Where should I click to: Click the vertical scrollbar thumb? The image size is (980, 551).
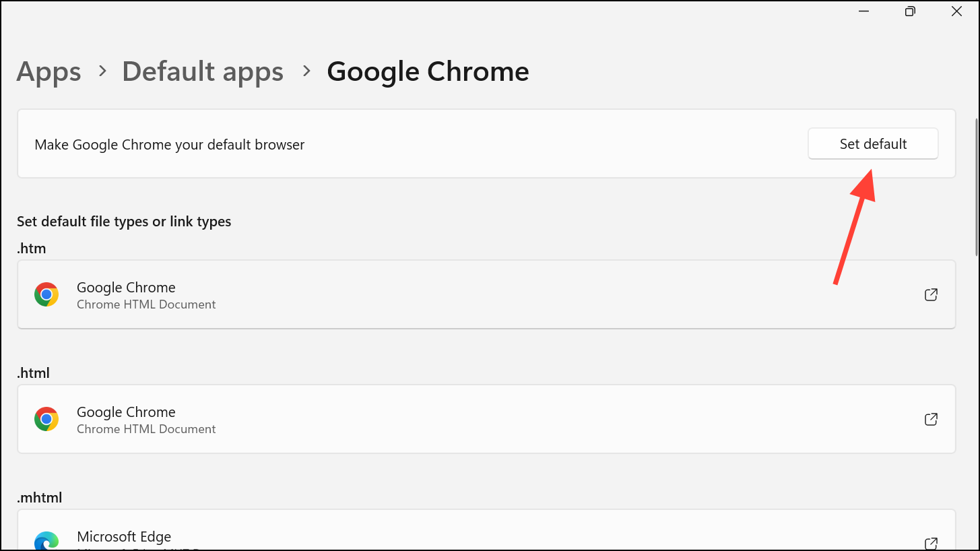976,187
